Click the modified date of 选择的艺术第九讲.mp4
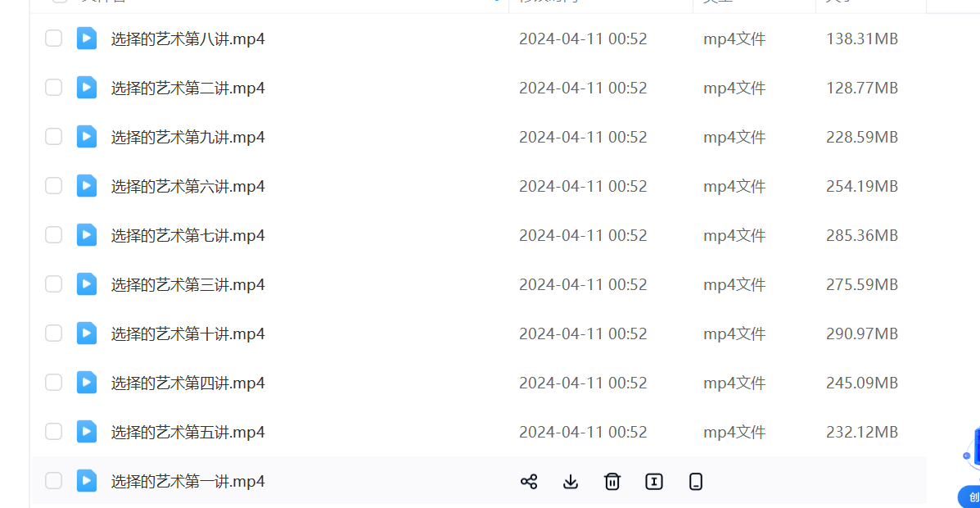This screenshot has height=508, width=980. pos(583,137)
